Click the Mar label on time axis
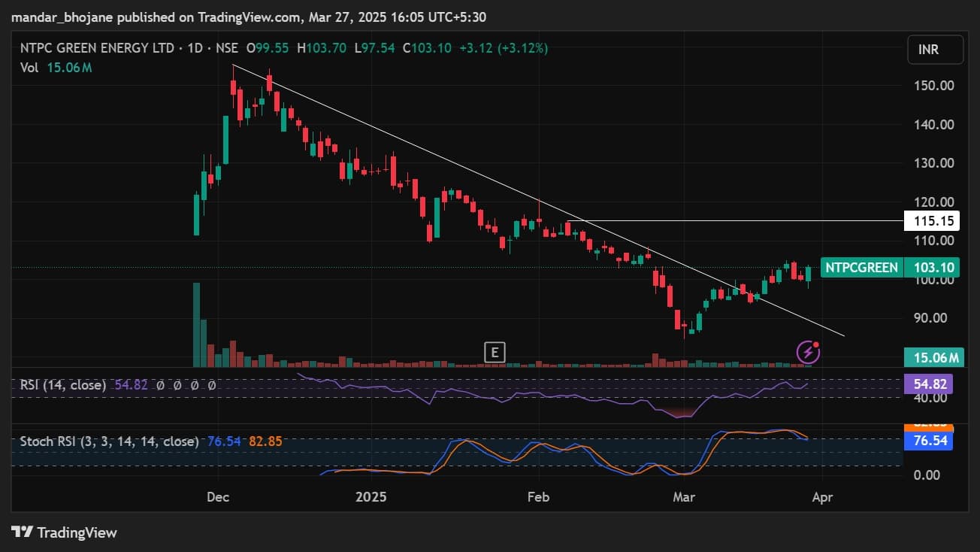The height and width of the screenshot is (552, 980). pos(682,497)
